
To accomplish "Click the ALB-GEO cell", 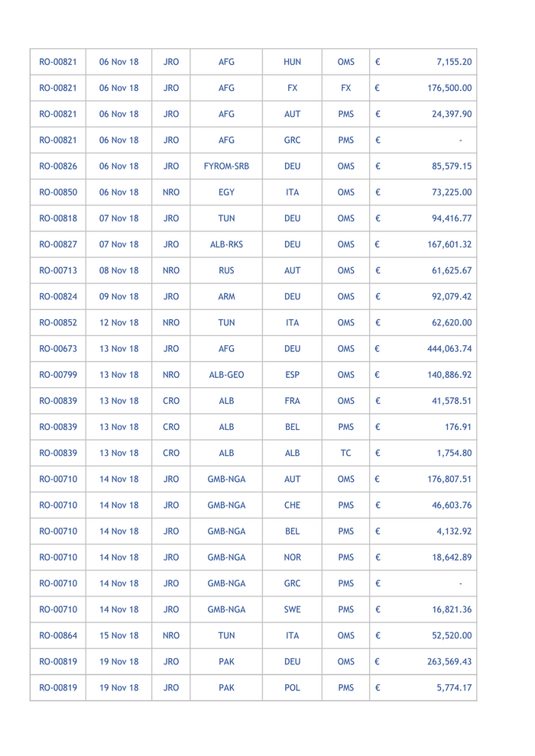I will [226, 375].
